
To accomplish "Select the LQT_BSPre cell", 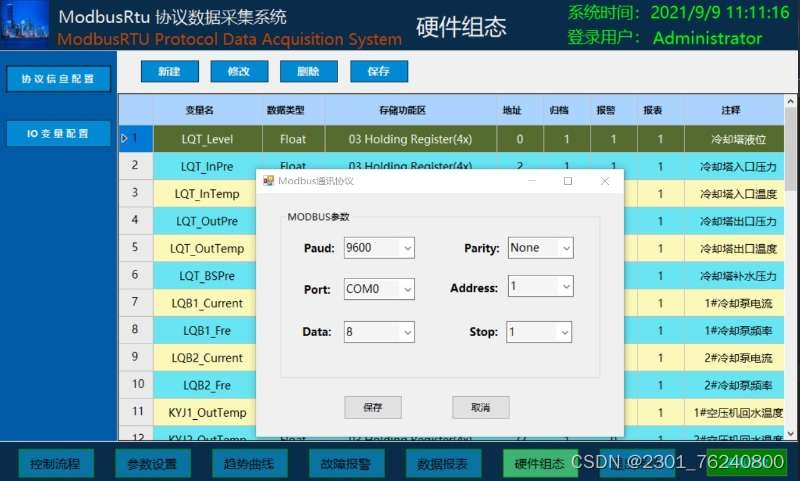I will (x=205, y=276).
